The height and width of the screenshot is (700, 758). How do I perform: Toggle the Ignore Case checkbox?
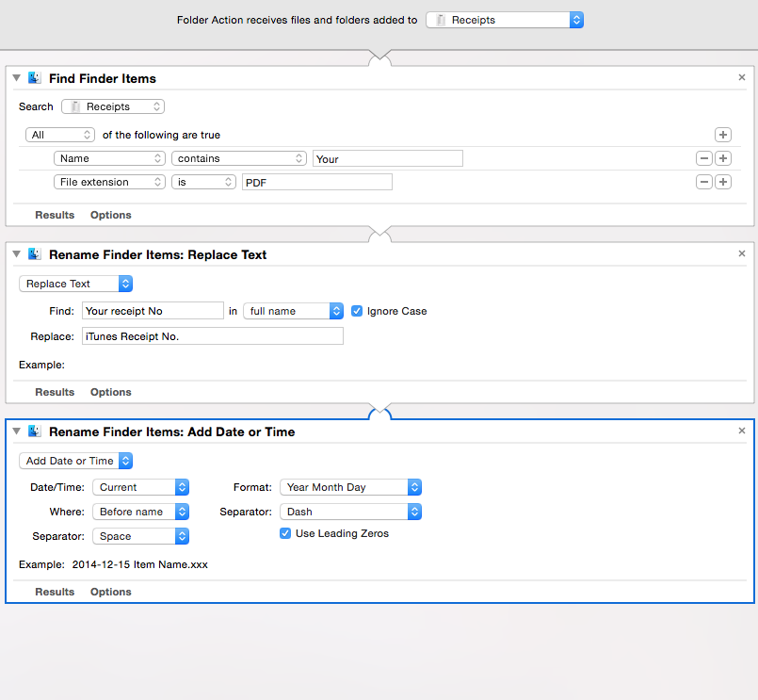coord(357,311)
